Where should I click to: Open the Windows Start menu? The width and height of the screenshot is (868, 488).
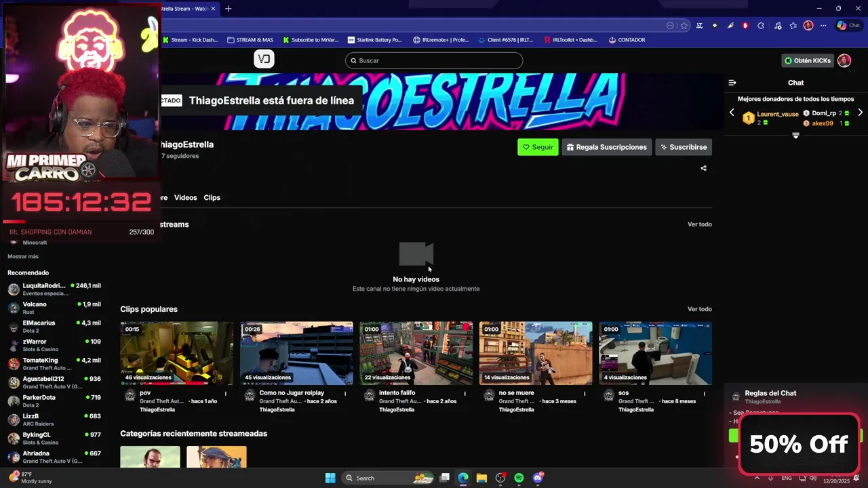(330, 478)
